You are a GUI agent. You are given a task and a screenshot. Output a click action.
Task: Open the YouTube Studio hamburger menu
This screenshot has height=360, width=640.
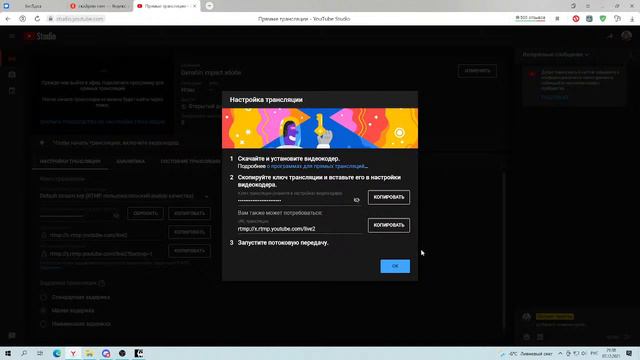(x=12, y=36)
